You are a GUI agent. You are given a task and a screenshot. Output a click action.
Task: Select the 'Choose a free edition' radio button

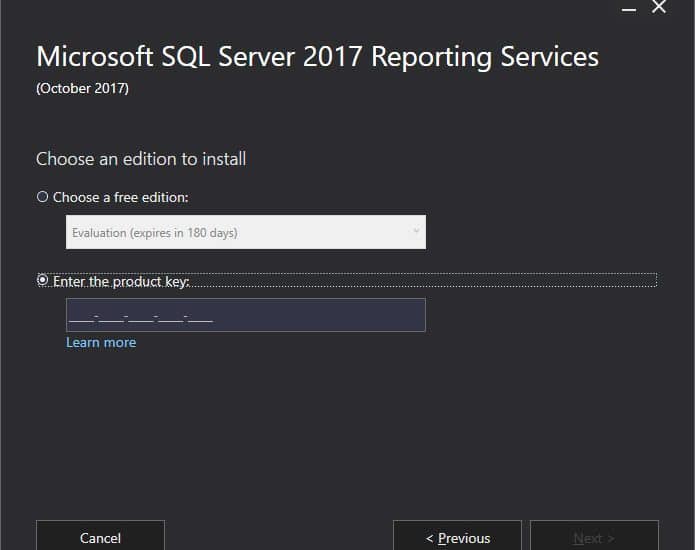(42, 197)
